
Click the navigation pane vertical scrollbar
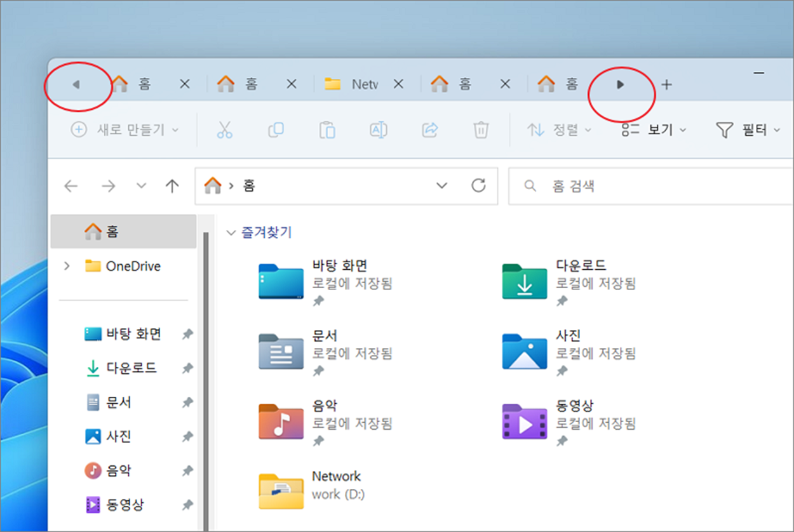205,381
